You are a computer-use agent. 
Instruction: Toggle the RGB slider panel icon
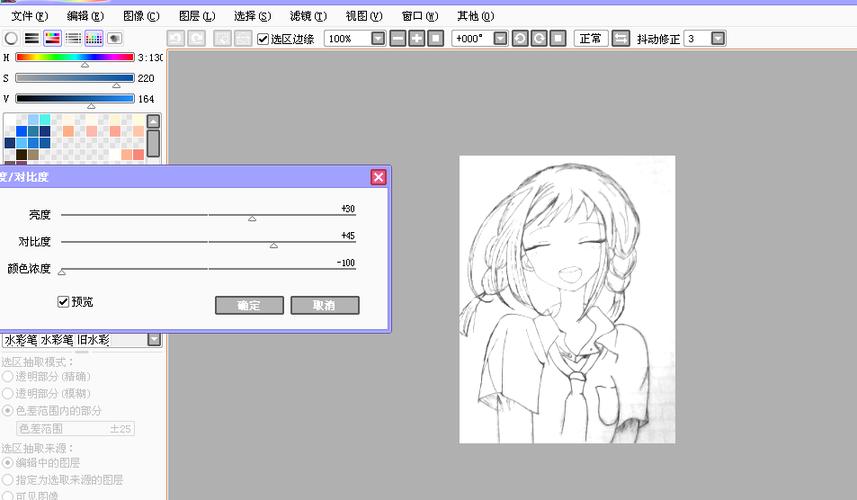[32, 38]
